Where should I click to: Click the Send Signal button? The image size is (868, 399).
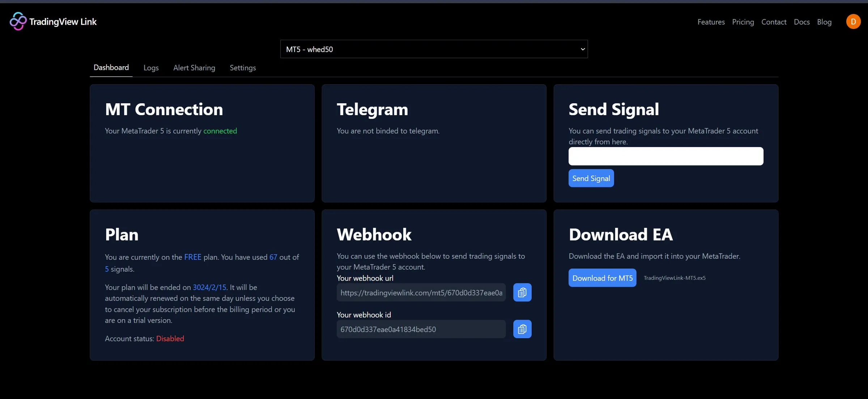591,178
